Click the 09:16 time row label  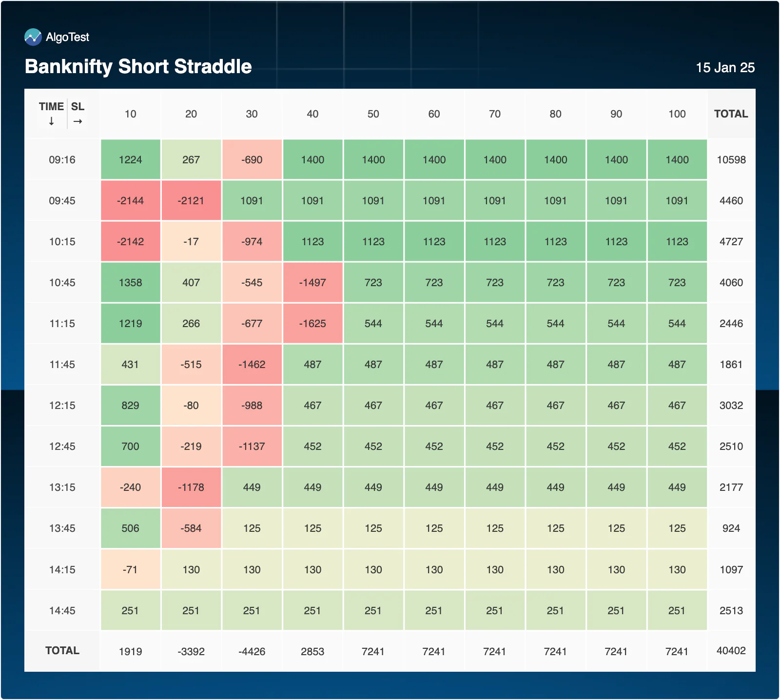pos(62,160)
